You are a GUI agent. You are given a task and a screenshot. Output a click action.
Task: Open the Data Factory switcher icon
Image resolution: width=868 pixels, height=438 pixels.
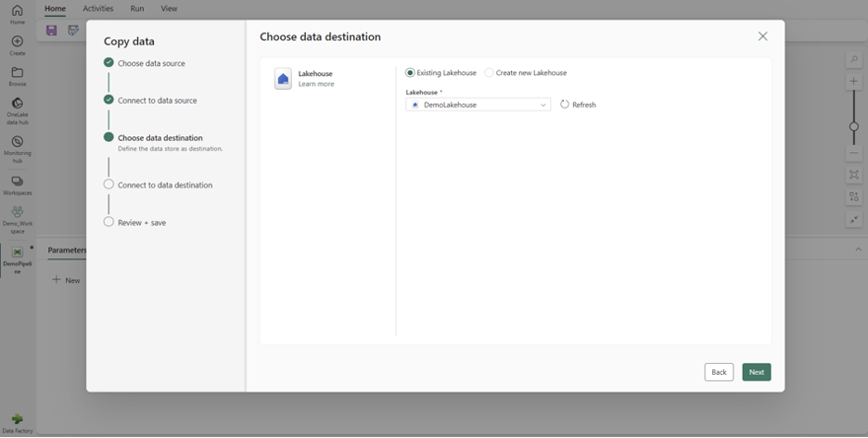coord(18,423)
